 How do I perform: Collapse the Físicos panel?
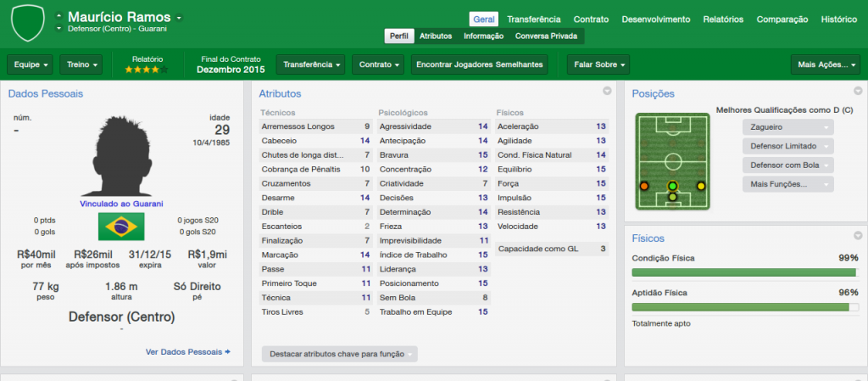click(x=858, y=235)
